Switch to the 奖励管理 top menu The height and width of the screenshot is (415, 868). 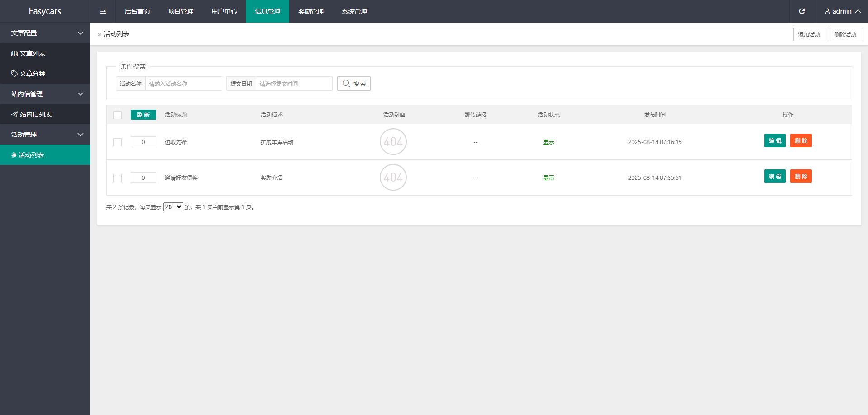(x=311, y=11)
